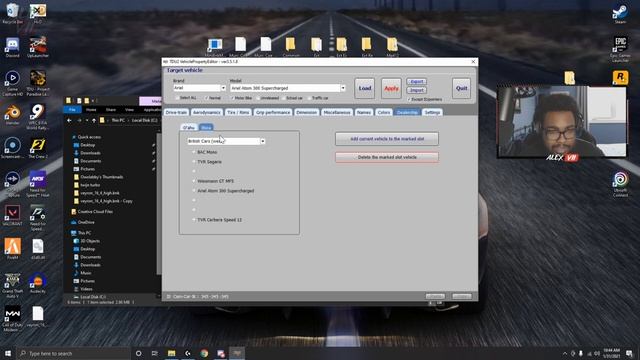The height and width of the screenshot is (360, 640).
Task: Open the Epic Games Launcher icon
Action: click(x=620, y=48)
